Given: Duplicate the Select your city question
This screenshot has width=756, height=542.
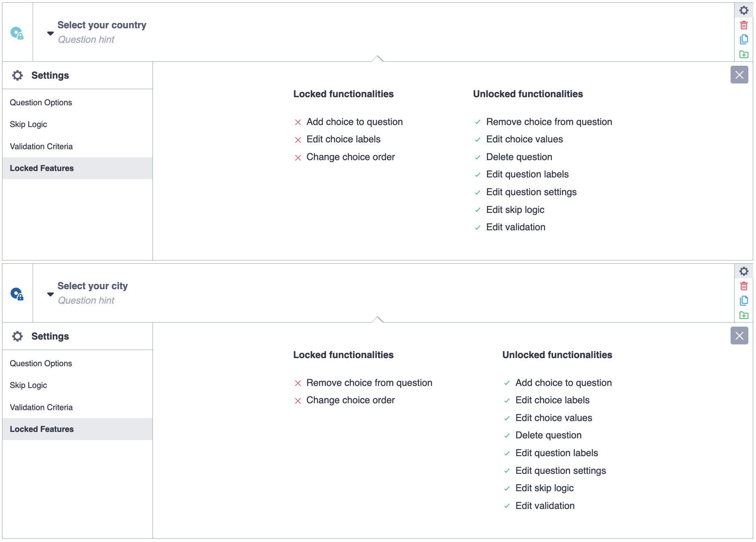Looking at the screenshot, I should (743, 300).
